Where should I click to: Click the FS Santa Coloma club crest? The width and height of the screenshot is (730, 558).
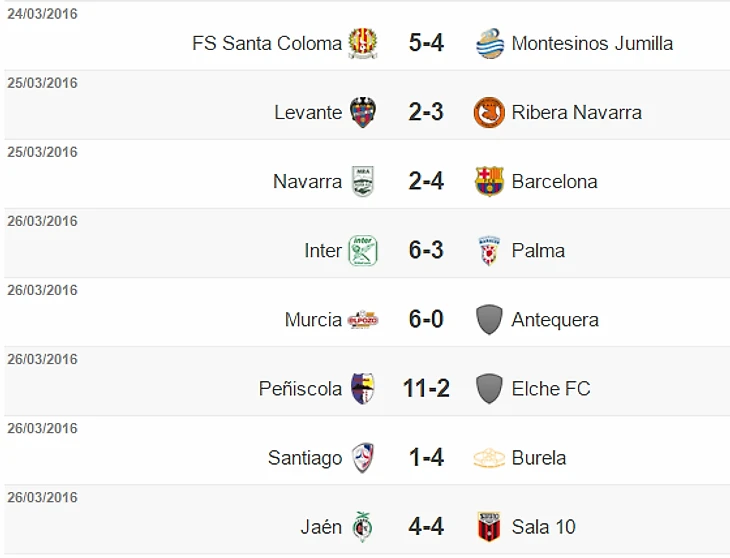pyautogui.click(x=362, y=43)
